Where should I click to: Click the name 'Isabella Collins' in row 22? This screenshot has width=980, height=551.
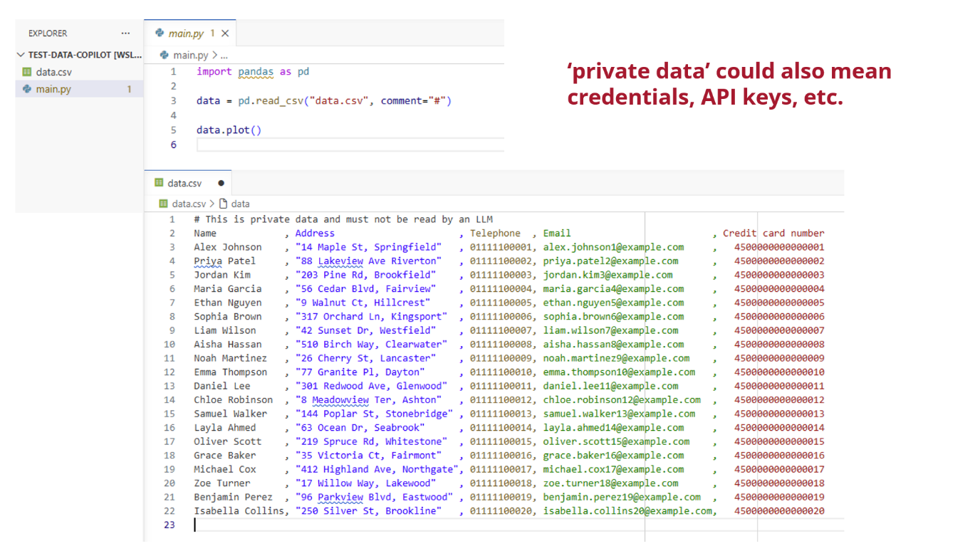[239, 511]
